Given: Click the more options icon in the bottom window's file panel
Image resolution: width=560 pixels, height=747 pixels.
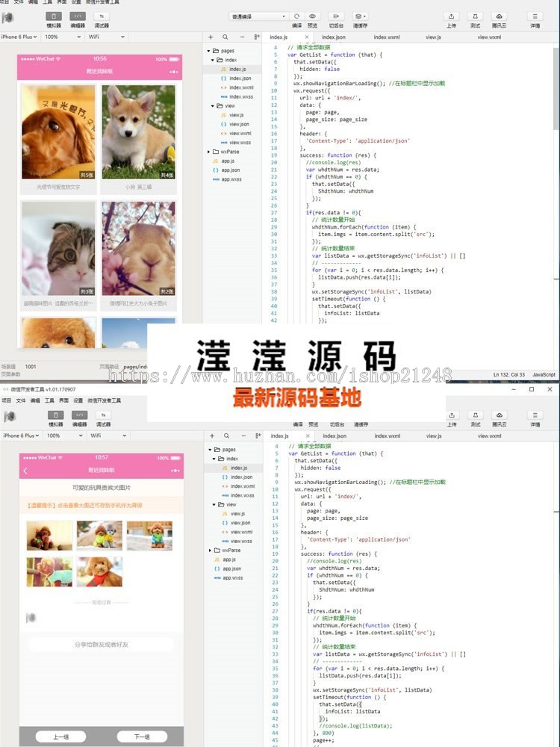Looking at the screenshot, I should [x=243, y=436].
